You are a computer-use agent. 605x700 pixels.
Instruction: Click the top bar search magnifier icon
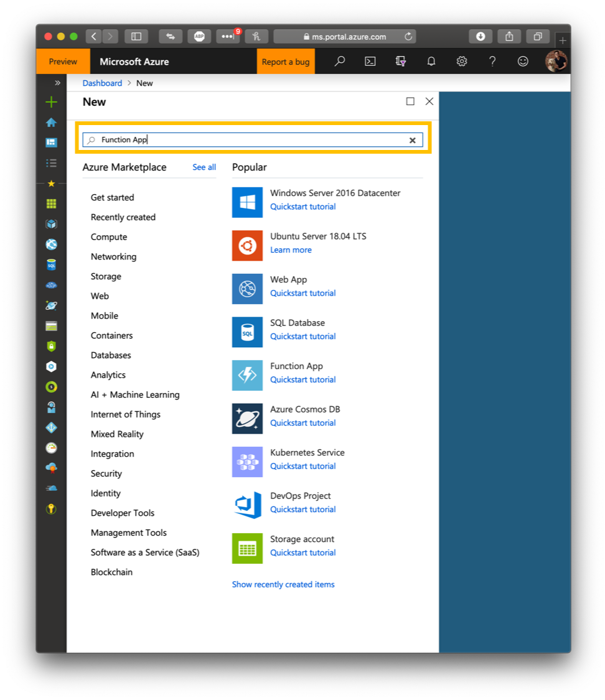coord(340,61)
